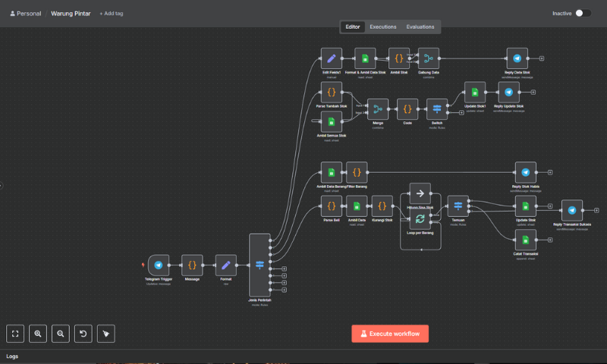Select the Ambil Data sheet node
Image resolution: width=607 pixels, height=364 pixels.
357,206
